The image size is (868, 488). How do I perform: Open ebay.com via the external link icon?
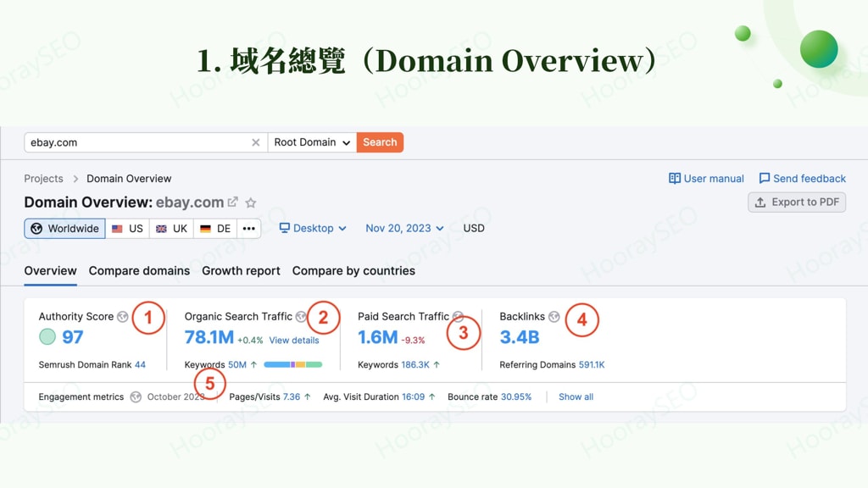click(232, 202)
